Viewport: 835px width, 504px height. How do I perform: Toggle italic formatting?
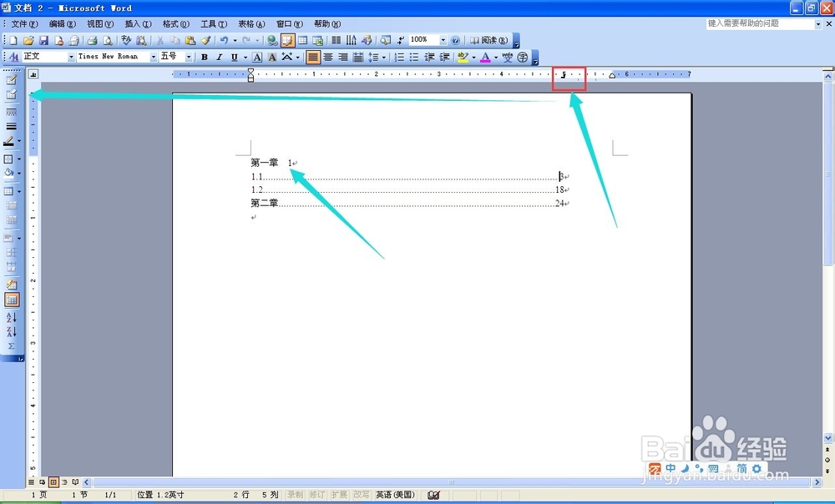point(219,57)
